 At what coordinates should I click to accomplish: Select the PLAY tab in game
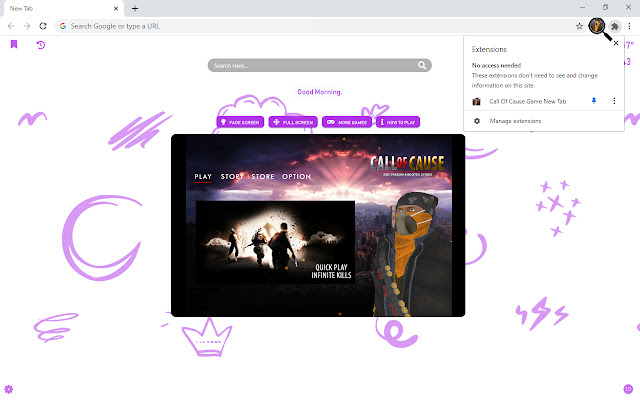(203, 177)
